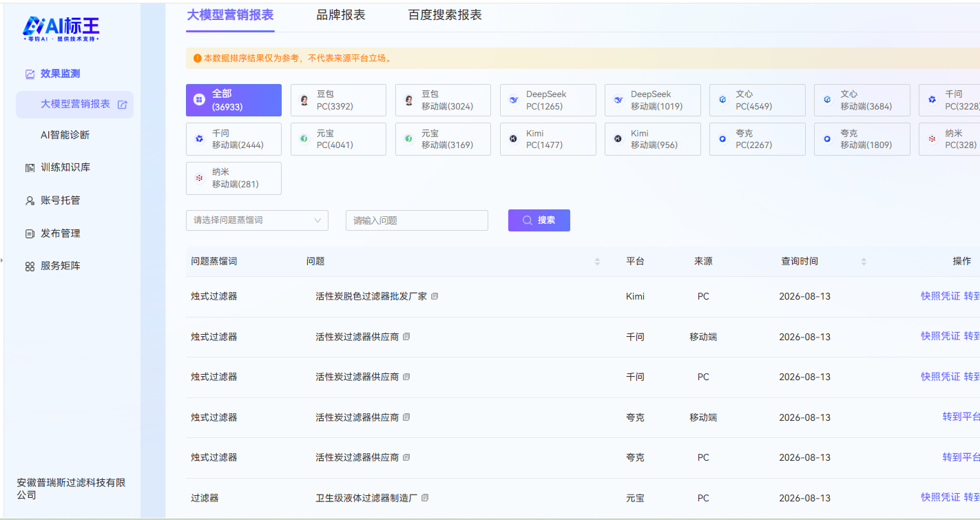
Task: Filter by 元宝 PC(4041) card
Action: 338,139
